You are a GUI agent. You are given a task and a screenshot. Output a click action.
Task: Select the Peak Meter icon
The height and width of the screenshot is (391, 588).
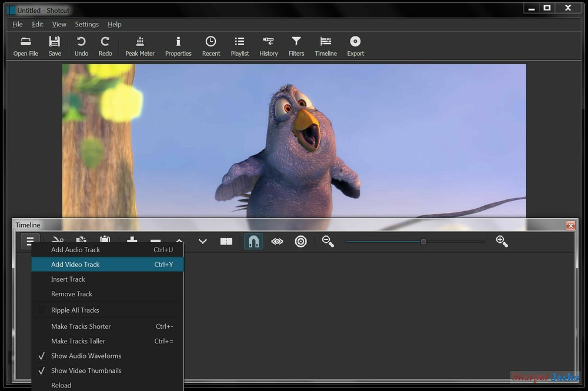point(140,45)
